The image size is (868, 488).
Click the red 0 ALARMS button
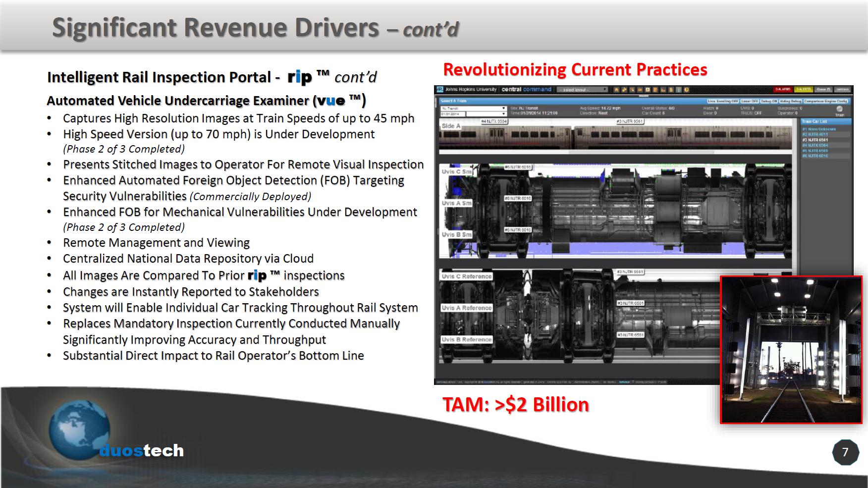point(783,90)
